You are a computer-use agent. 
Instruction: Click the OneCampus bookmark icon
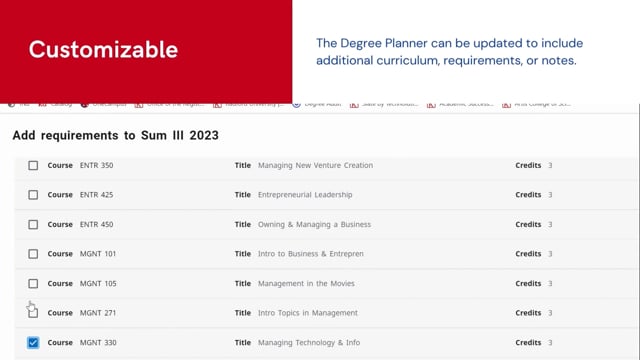point(84,104)
